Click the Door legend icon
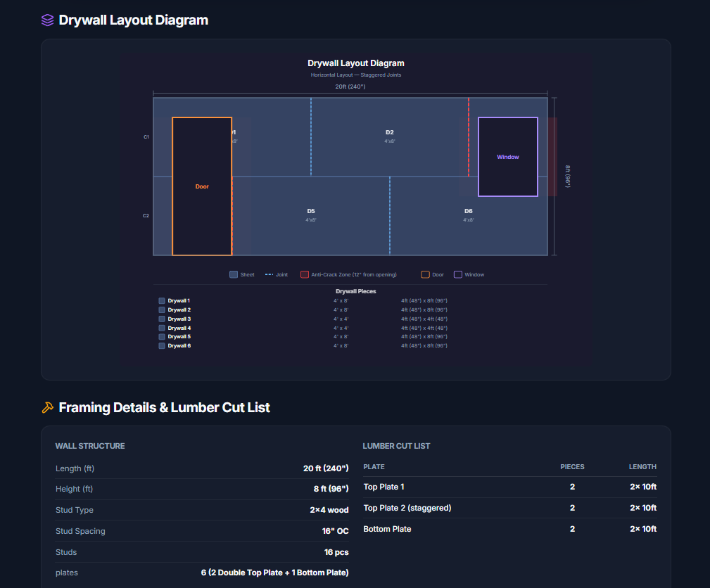 pyautogui.click(x=424, y=274)
